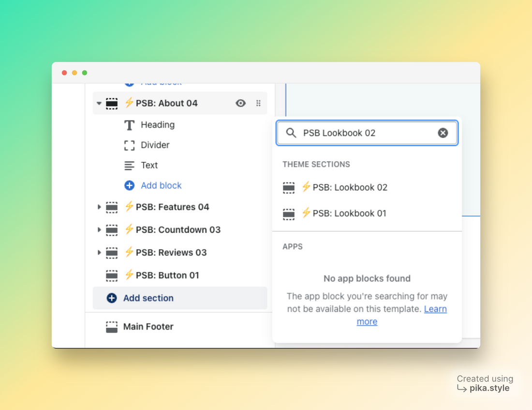Image resolution: width=532 pixels, height=410 pixels.
Task: Click the Main Footer section icon
Action: click(x=112, y=327)
